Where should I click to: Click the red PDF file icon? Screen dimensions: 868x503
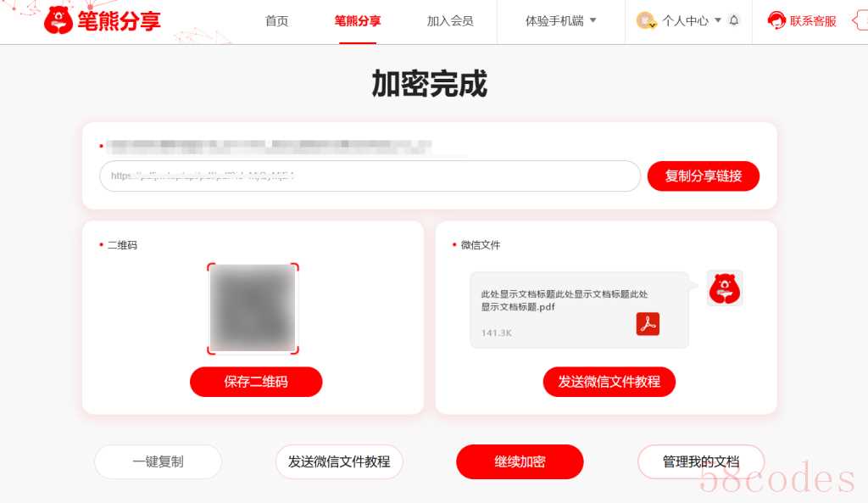648,324
